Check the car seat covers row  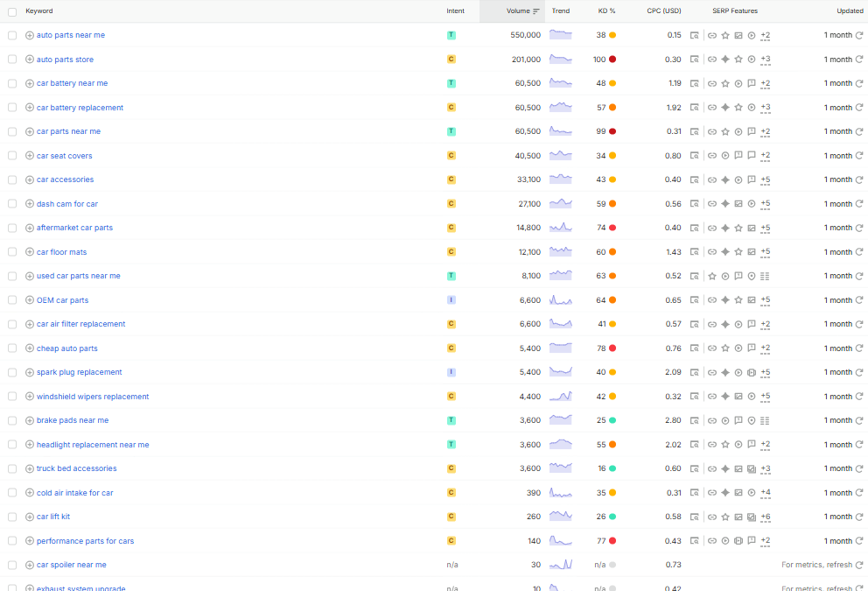12,156
